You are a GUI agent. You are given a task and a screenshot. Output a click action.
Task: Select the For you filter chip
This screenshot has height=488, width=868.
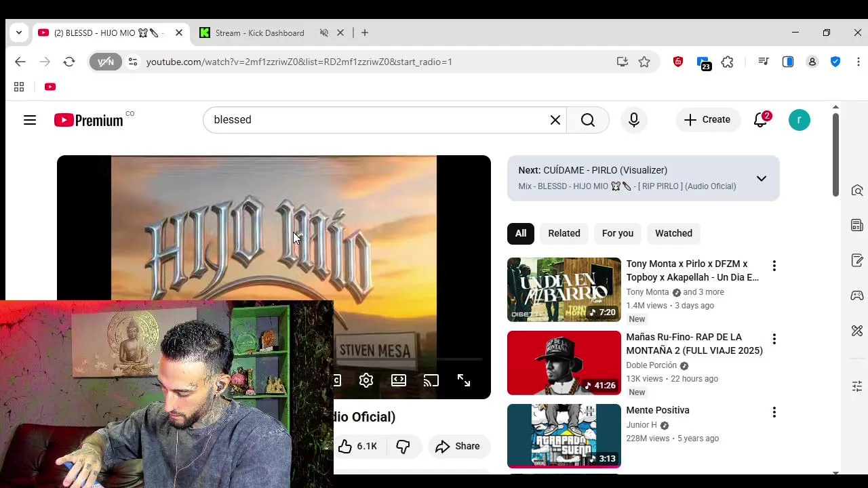coord(618,233)
